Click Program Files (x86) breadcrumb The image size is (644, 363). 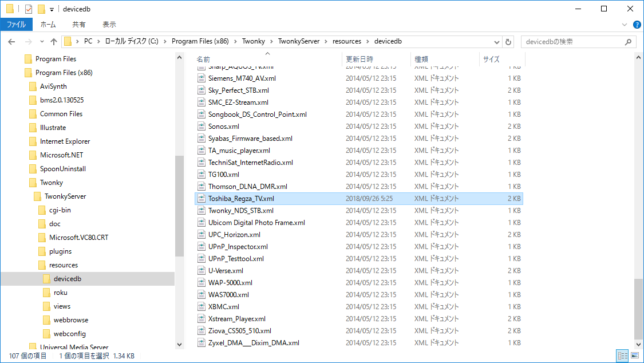200,41
